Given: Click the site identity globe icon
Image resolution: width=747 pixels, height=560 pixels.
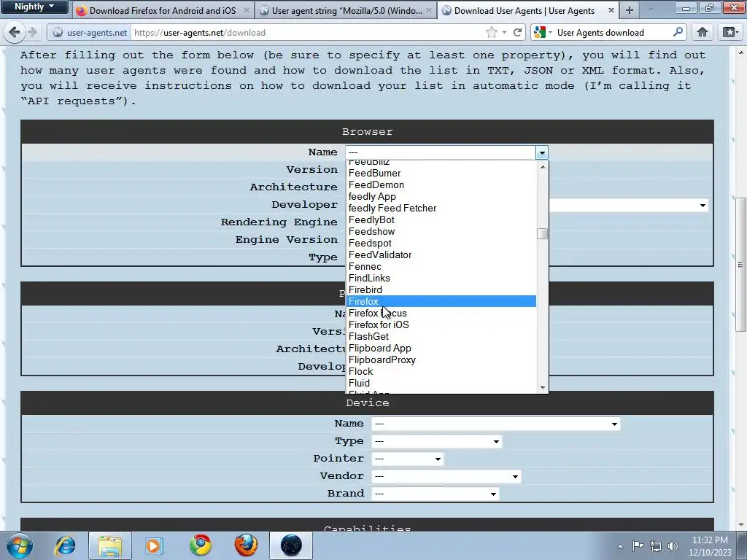Looking at the screenshot, I should pos(58,32).
